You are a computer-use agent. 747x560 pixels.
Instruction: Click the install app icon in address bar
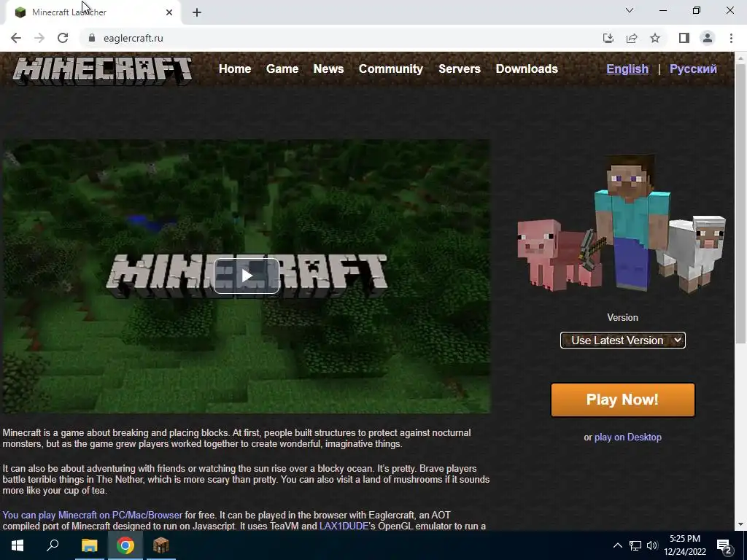608,38
